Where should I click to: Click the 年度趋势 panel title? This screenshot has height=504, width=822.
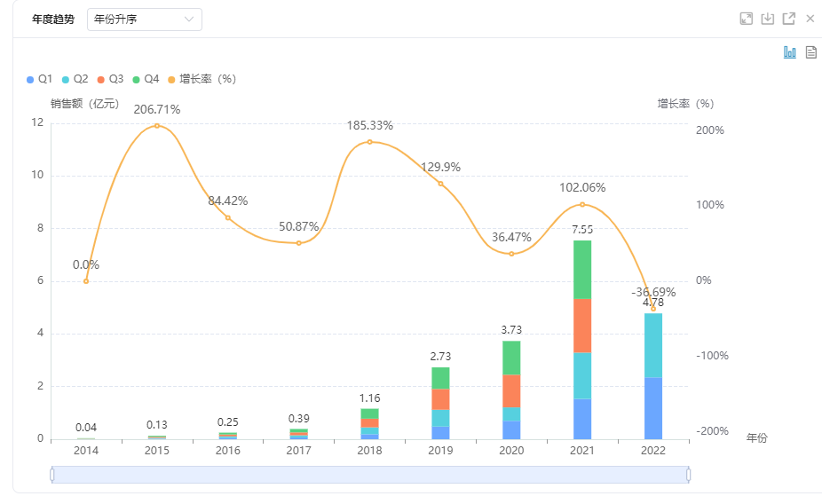click(x=53, y=20)
